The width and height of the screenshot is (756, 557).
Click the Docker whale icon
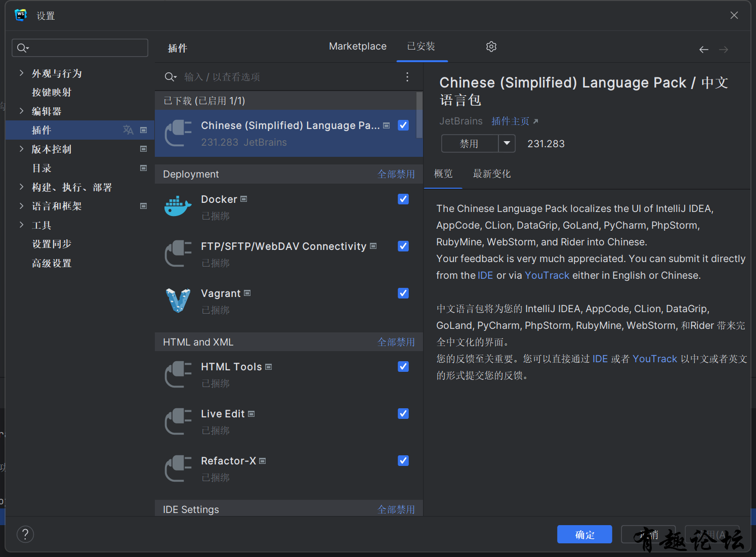click(178, 206)
